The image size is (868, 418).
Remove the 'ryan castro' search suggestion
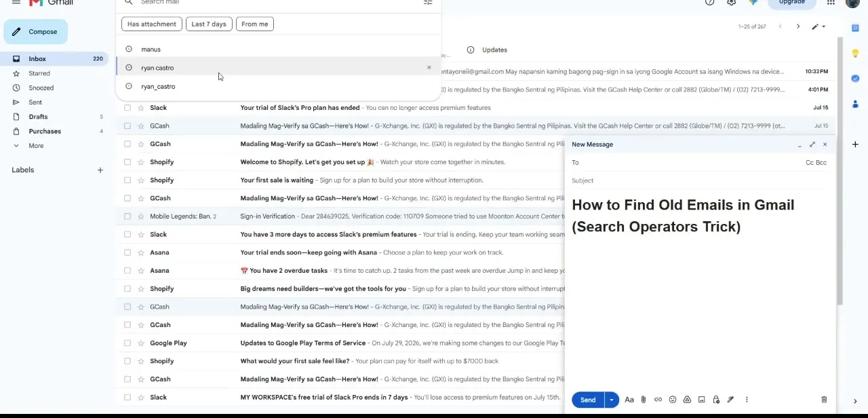[429, 67]
